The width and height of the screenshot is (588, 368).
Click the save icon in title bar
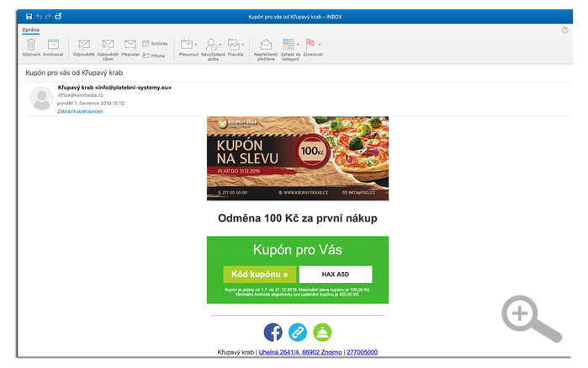[29, 16]
